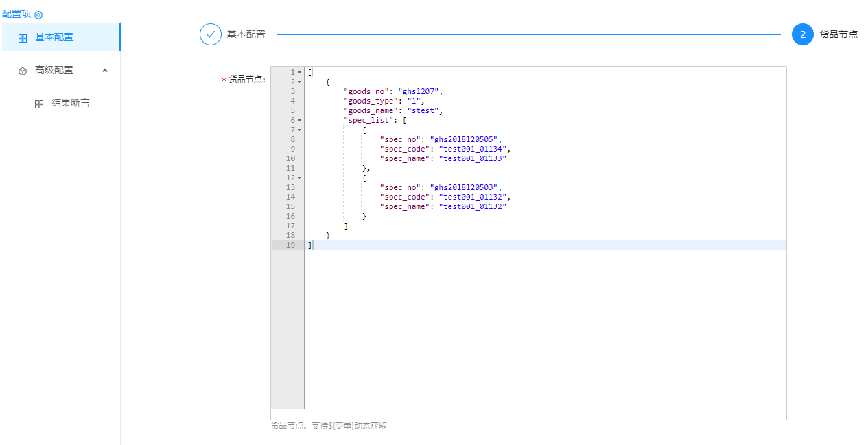Viewport: 868px width, 445px height.
Task: Fold the code block at line 1
Action: [x=300, y=72]
